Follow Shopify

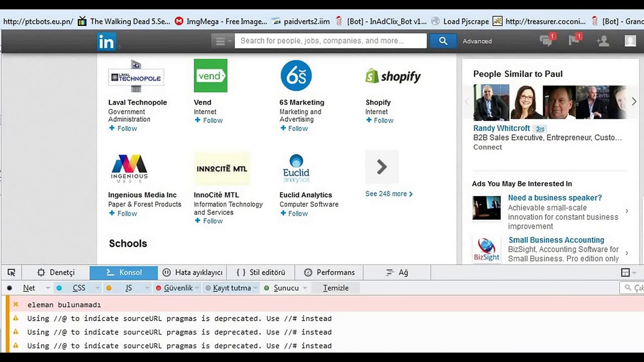coord(380,120)
